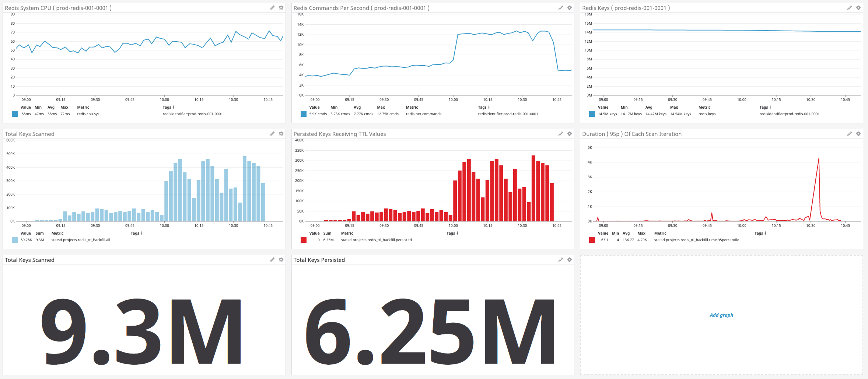Click pencil icon on Total Keys Persisted widget

click(x=560, y=260)
